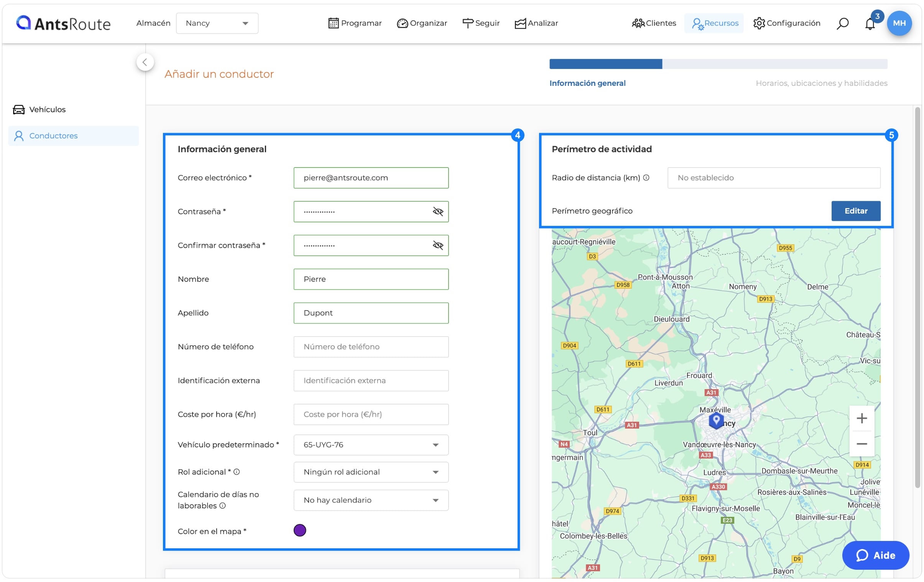Click the Apellido field containing Dupont
The height and width of the screenshot is (582, 924).
pos(371,313)
